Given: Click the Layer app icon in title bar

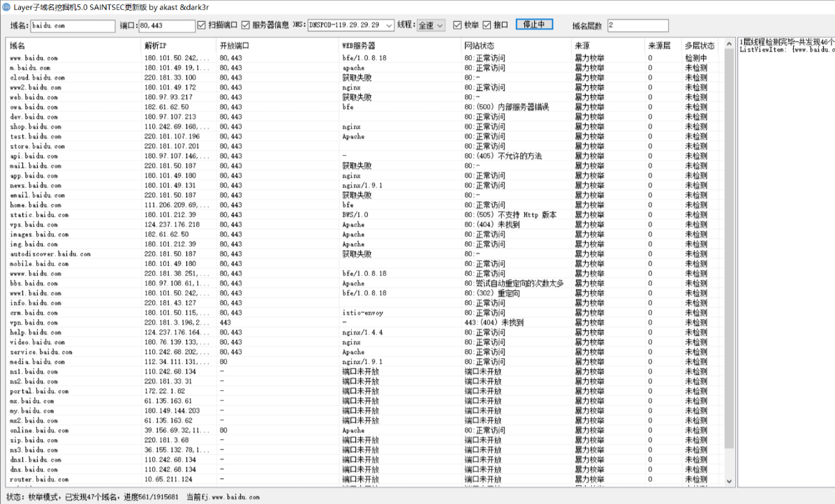Looking at the screenshot, I should point(6,7).
